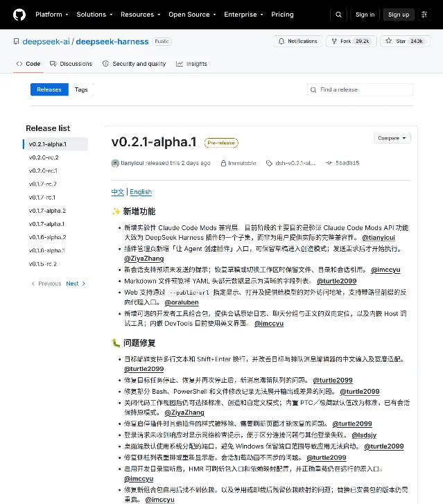Click the Public visibility badge
443x504 pixels.
click(x=162, y=42)
